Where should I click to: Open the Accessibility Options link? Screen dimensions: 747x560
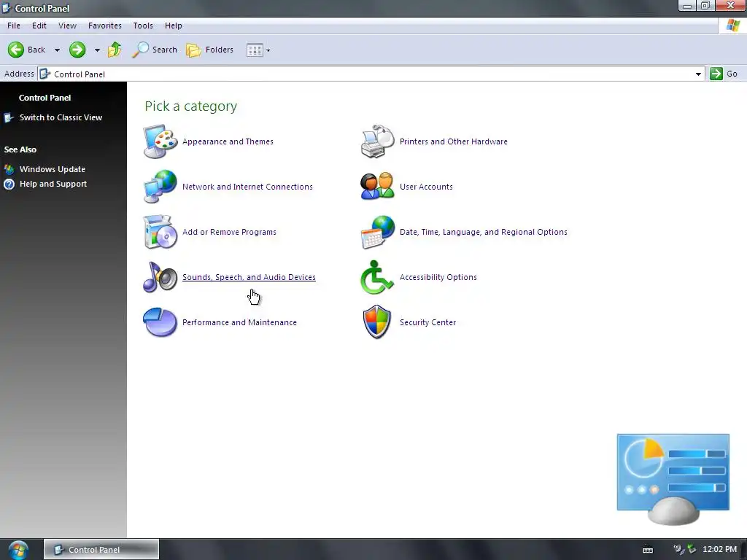(x=438, y=277)
